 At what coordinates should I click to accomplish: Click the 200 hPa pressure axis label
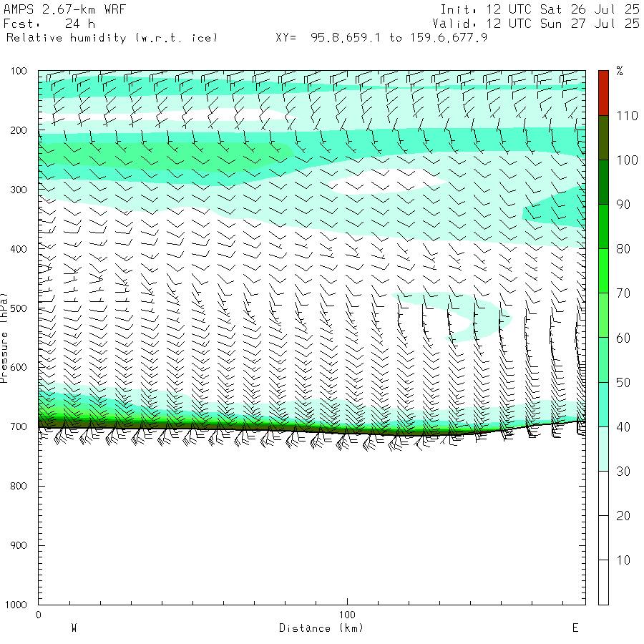19,131
